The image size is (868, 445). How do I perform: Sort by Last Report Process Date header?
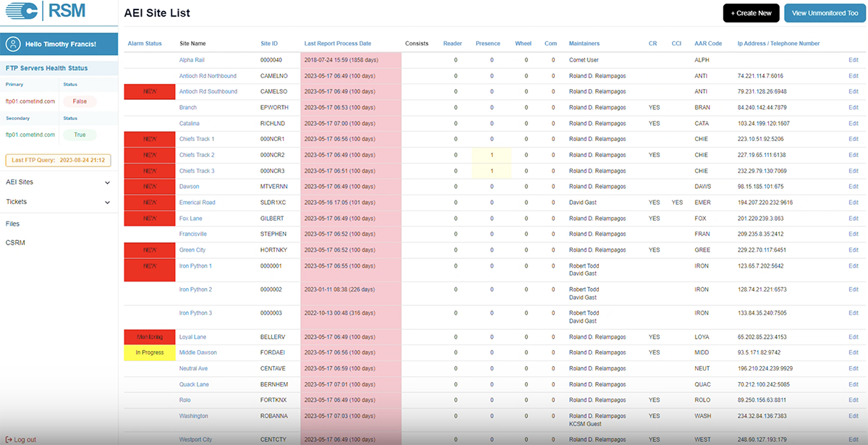(x=337, y=43)
